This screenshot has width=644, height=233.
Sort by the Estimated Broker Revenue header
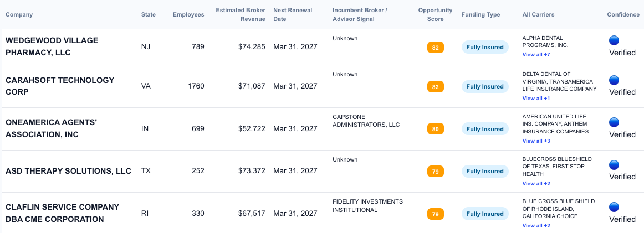click(x=241, y=15)
